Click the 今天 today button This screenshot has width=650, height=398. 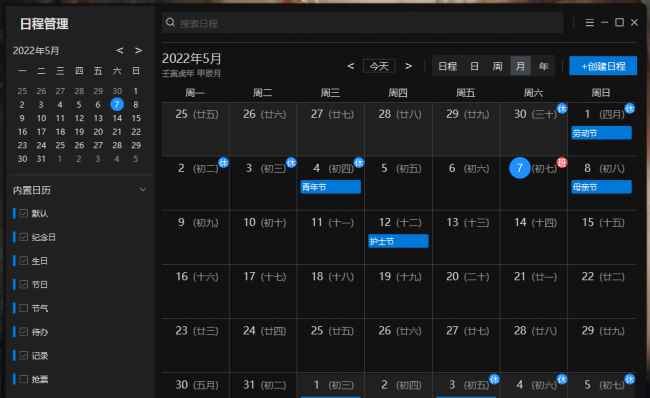point(379,66)
